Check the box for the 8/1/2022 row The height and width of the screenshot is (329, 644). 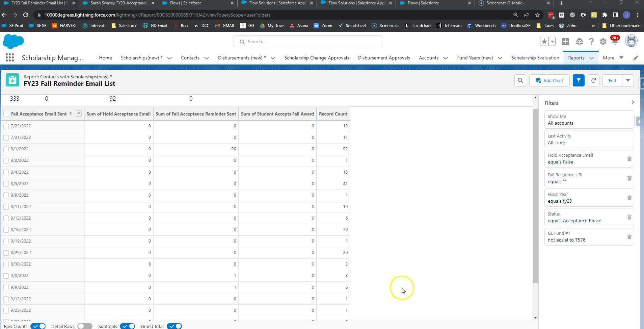click(6, 149)
